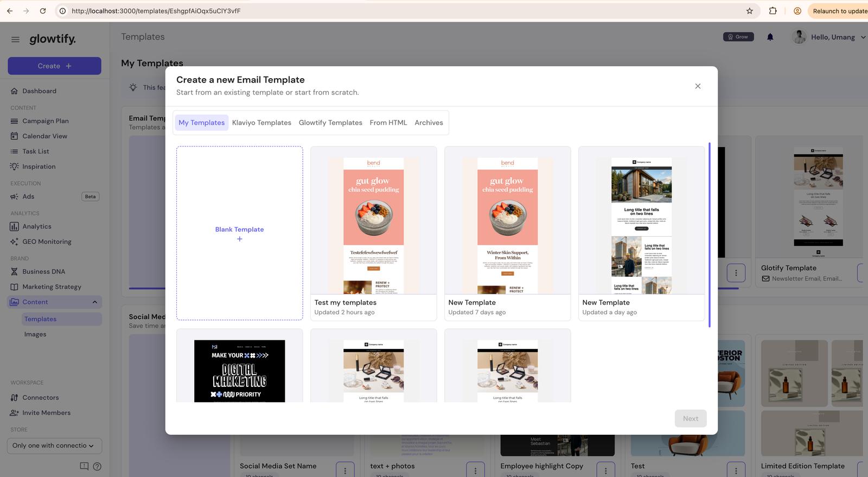The width and height of the screenshot is (868, 477).
Task: Select the New Template updated a day ago
Action: coord(641,233)
